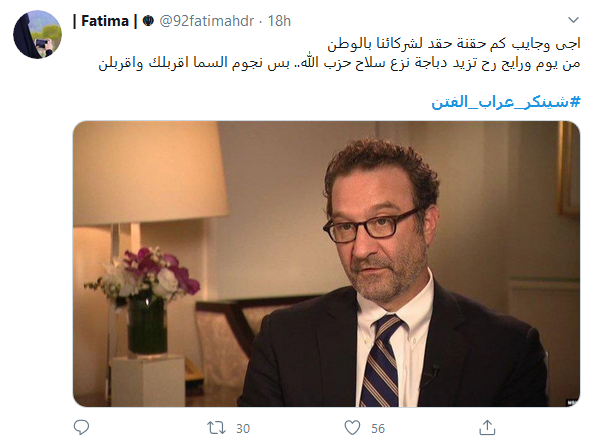Click the first line of Arabic tweet text

(x=454, y=44)
